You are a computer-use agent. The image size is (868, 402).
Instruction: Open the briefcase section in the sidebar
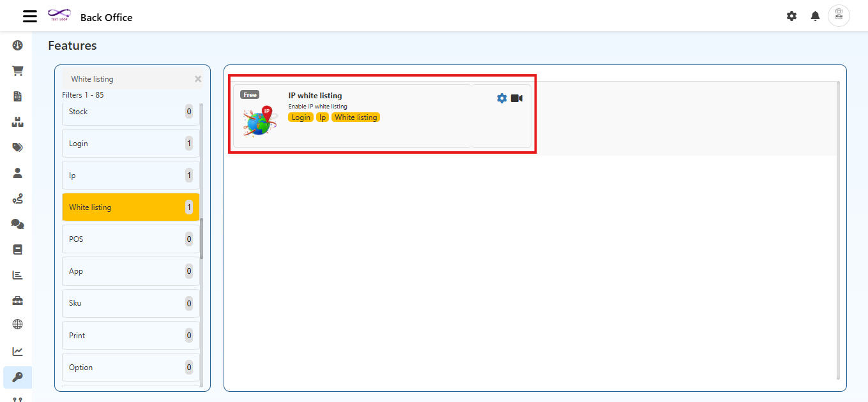[x=17, y=300]
